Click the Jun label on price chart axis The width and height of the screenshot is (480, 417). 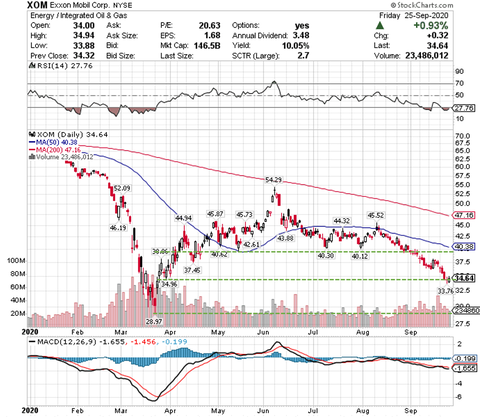coord(263,332)
